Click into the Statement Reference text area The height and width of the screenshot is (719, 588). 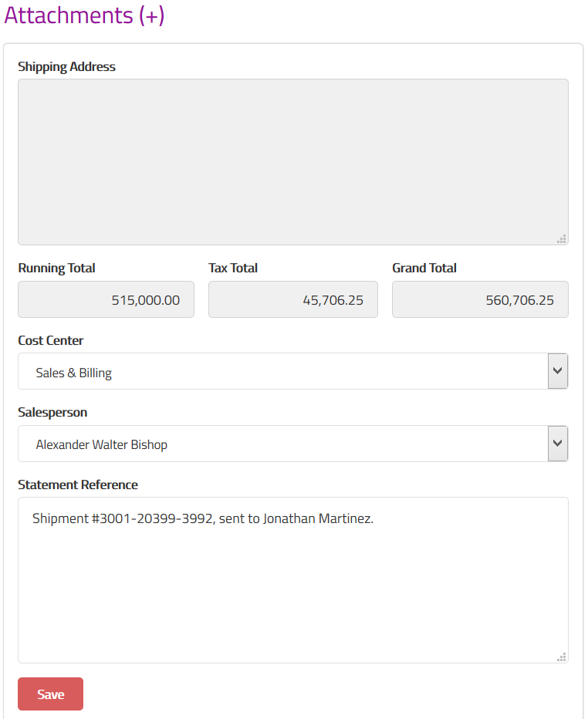292,586
